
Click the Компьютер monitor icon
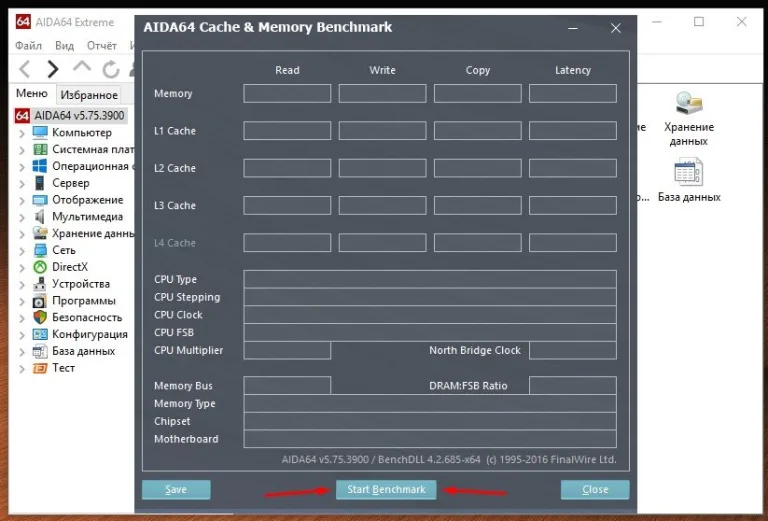click(x=40, y=133)
